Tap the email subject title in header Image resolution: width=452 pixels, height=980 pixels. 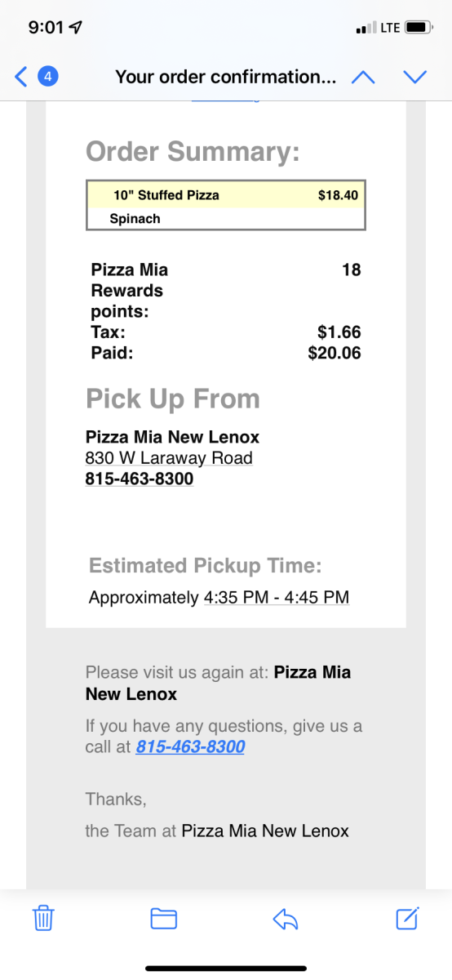(x=225, y=77)
